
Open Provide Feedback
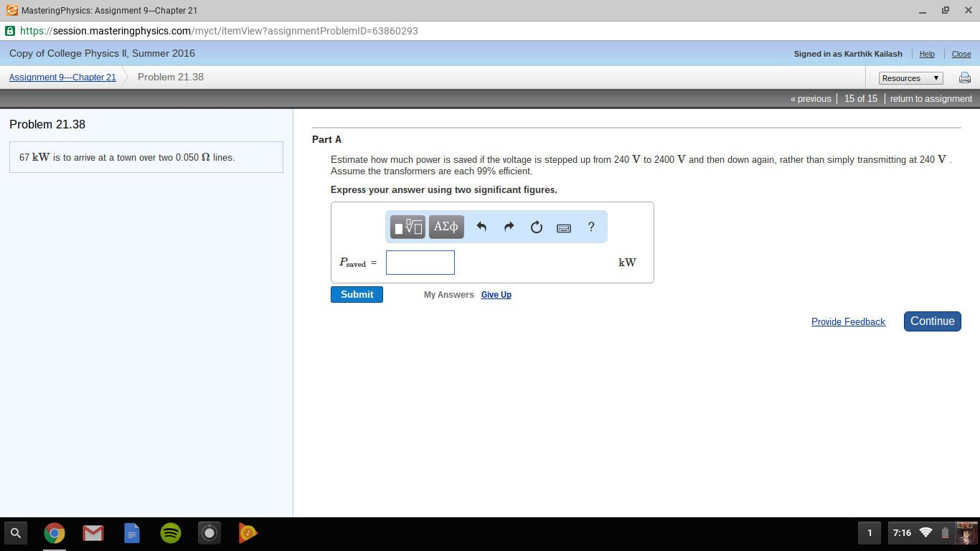(848, 321)
